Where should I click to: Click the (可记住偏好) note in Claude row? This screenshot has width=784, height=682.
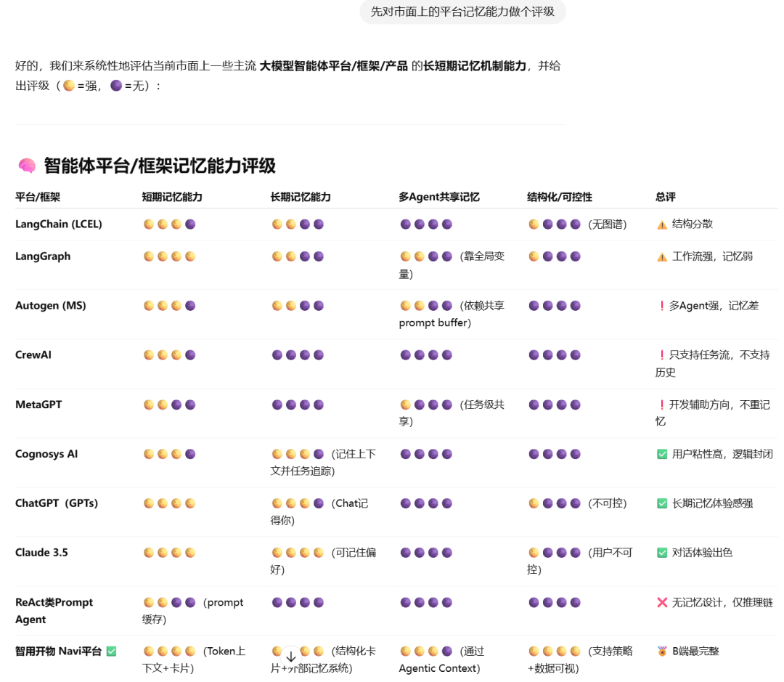tap(323, 561)
